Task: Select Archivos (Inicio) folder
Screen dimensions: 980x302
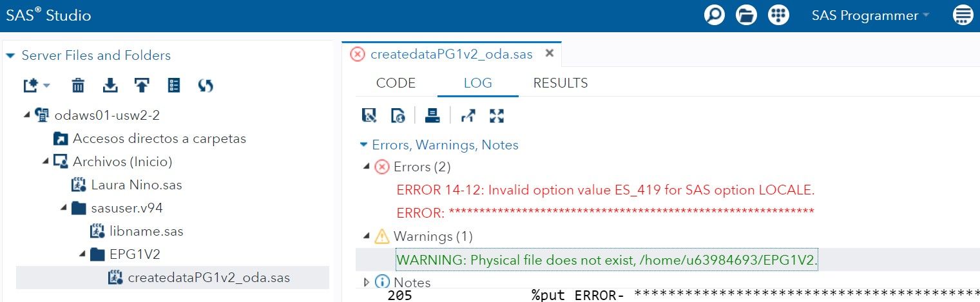Action: pyautogui.click(x=122, y=162)
